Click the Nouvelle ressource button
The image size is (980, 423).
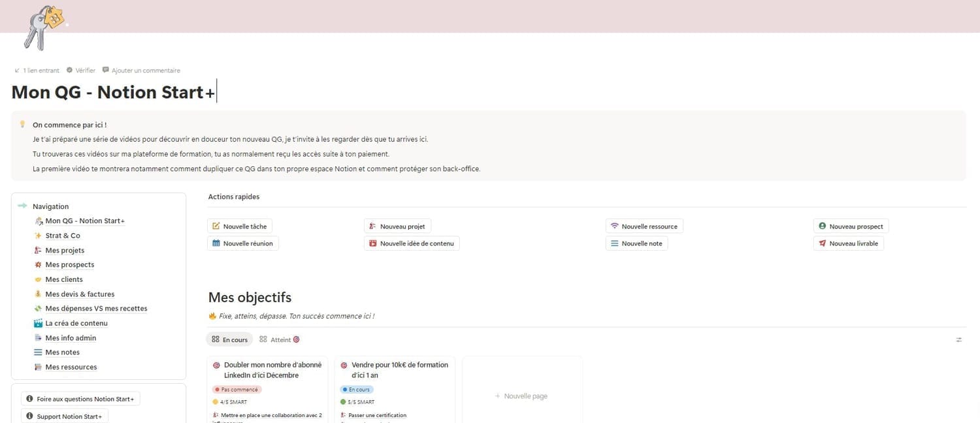pos(644,226)
